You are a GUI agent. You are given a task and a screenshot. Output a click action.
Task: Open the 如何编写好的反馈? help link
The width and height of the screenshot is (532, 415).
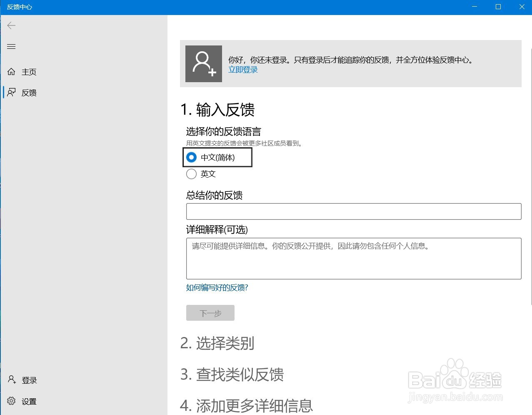click(x=217, y=287)
